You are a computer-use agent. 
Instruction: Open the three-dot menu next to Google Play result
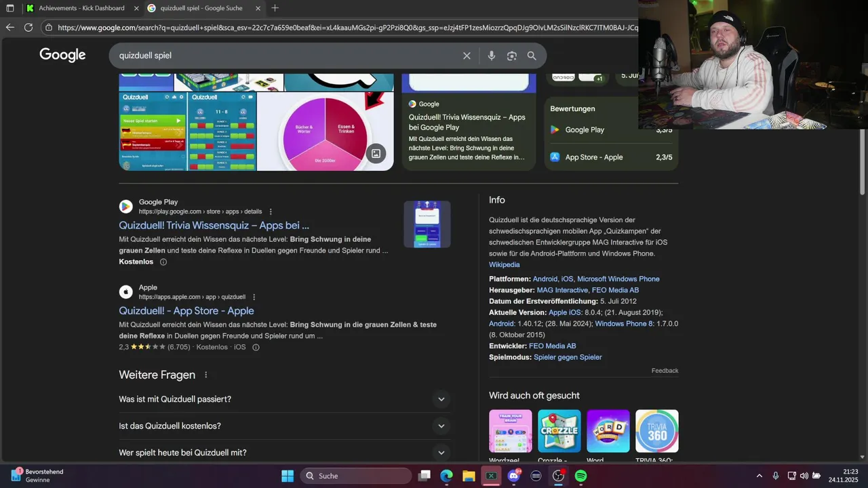[271, 211]
